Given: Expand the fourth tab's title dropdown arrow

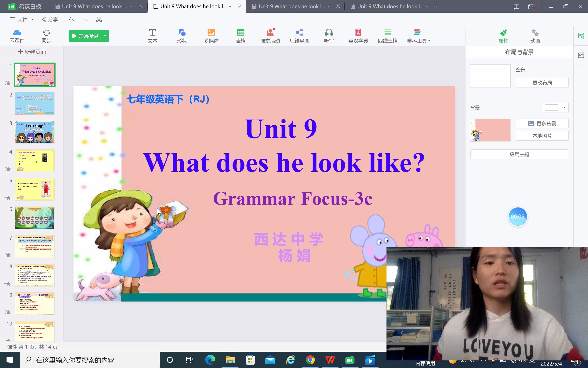Looking at the screenshot, I should pos(427,7).
